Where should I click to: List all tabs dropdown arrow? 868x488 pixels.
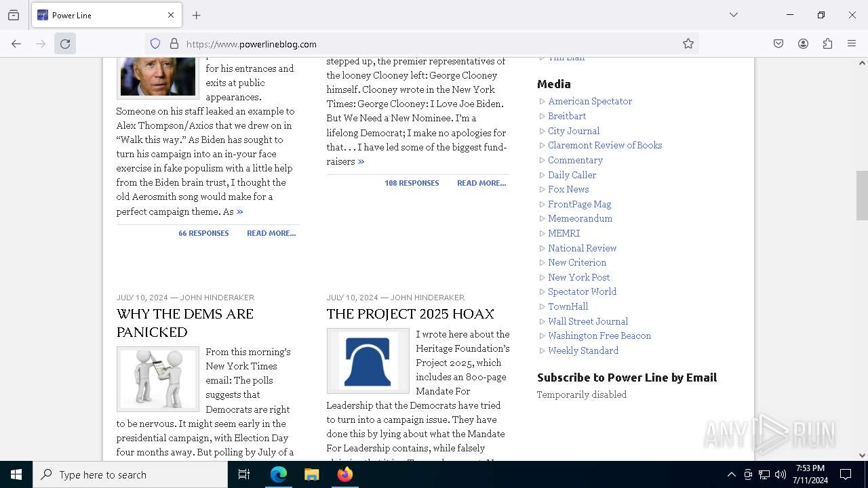pos(734,15)
